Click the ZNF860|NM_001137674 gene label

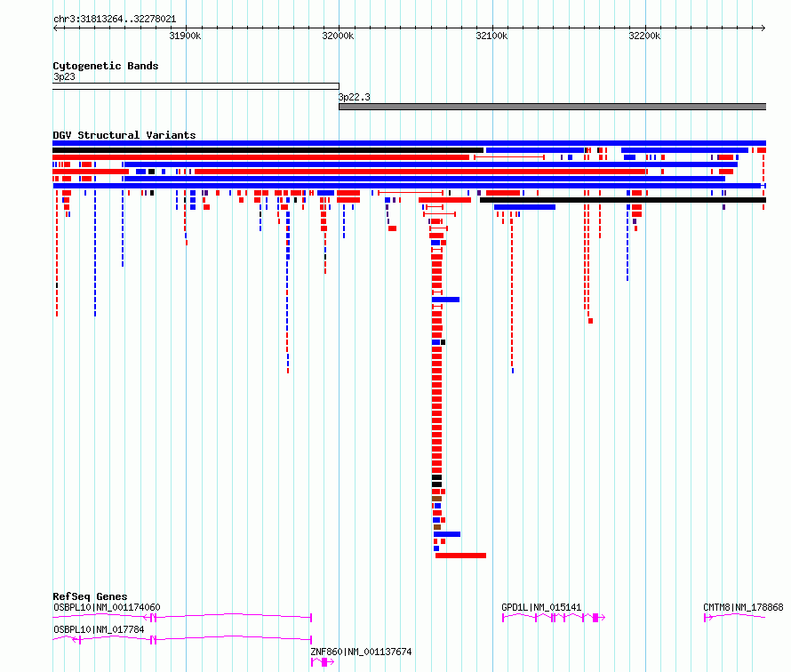pyautogui.click(x=361, y=652)
